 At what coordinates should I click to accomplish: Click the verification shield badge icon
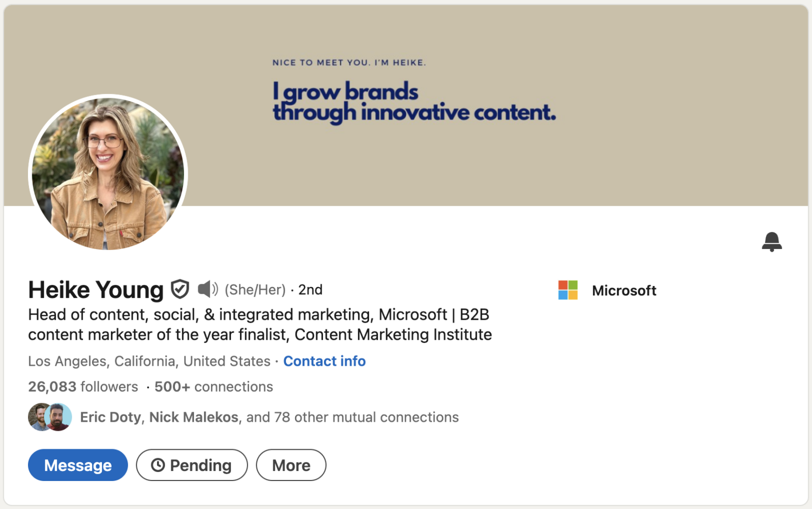[180, 289]
